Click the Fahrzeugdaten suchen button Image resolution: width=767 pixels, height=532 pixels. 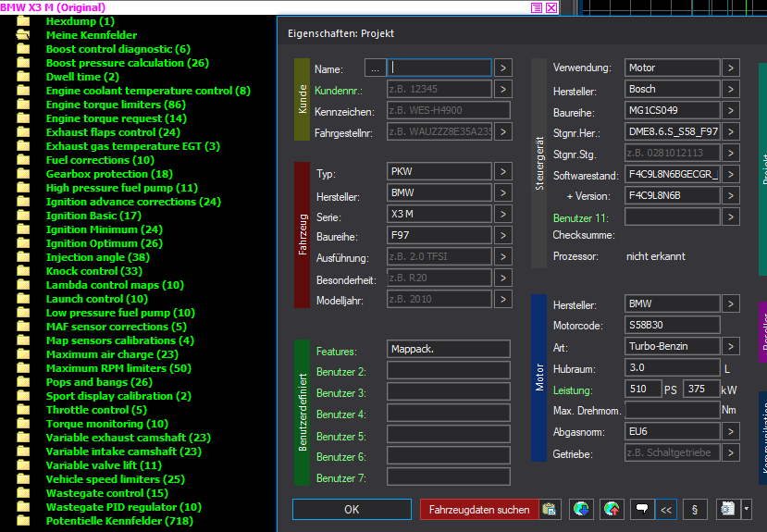(479, 509)
